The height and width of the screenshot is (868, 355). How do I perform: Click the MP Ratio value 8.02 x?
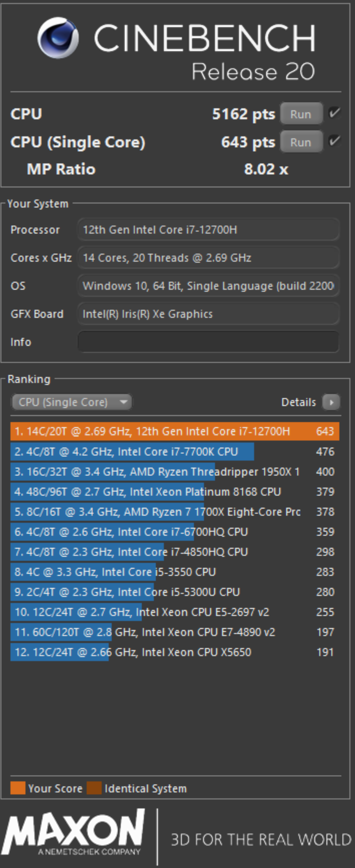point(266,169)
